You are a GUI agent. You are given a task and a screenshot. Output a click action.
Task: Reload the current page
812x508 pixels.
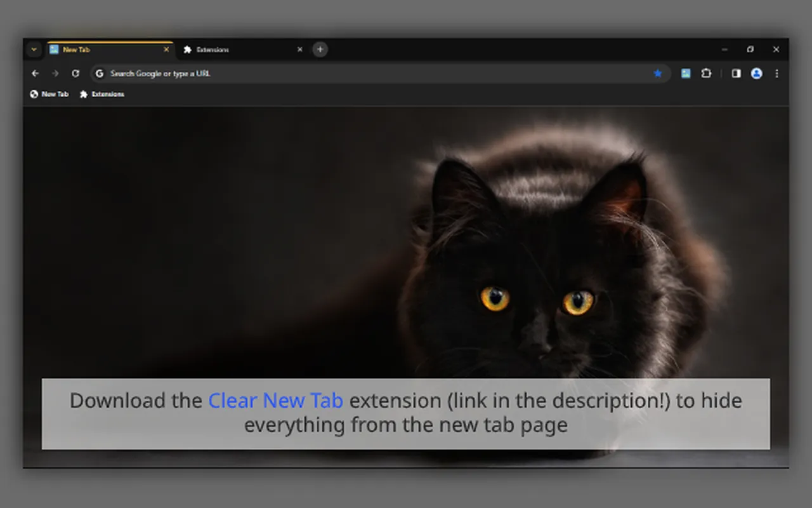pos(75,74)
